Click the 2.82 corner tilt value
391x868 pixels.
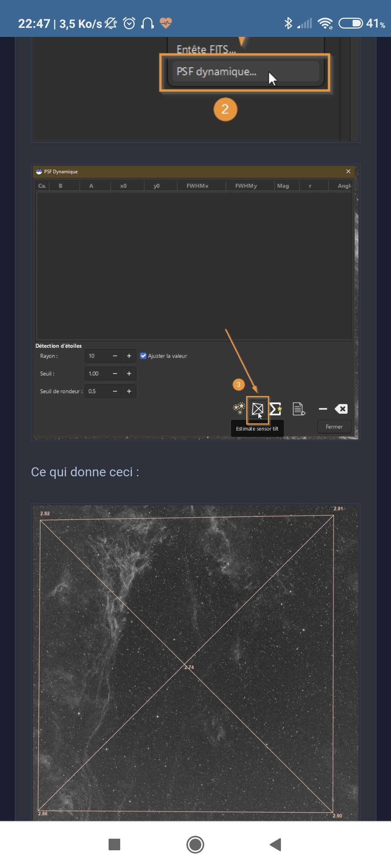click(45, 514)
